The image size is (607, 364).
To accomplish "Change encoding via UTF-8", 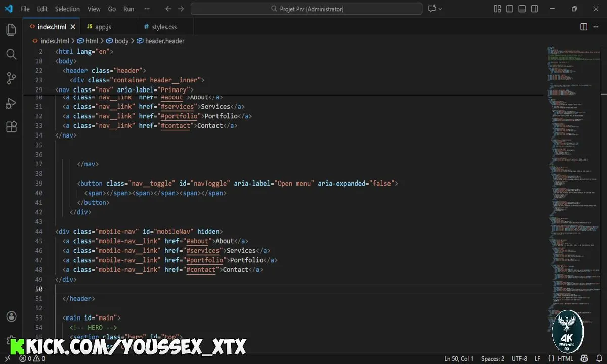I will coord(518,359).
